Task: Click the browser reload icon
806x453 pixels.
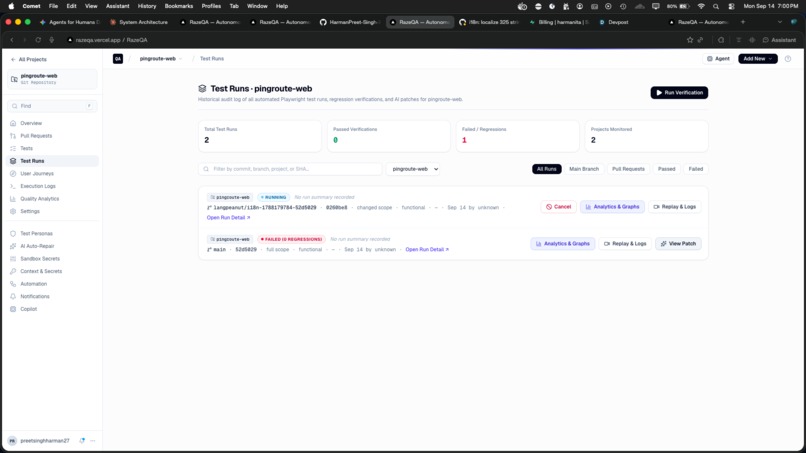Action: click(38, 40)
